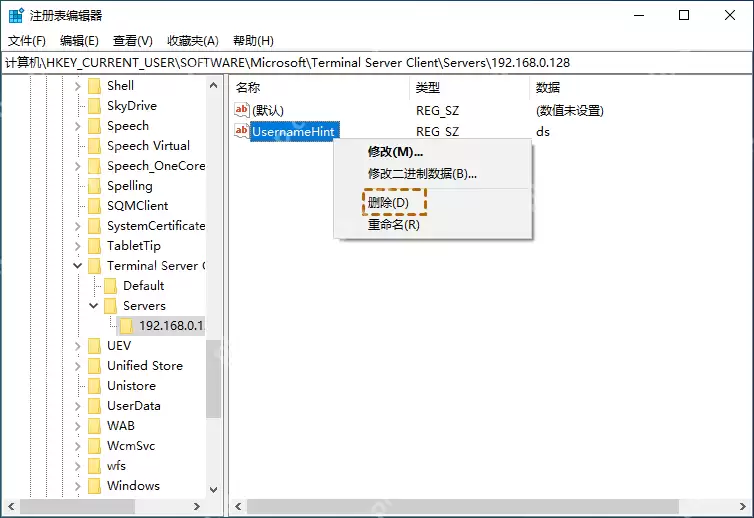Click the registry path address bar
Viewport: 754px width, 518px height.
coord(377,63)
